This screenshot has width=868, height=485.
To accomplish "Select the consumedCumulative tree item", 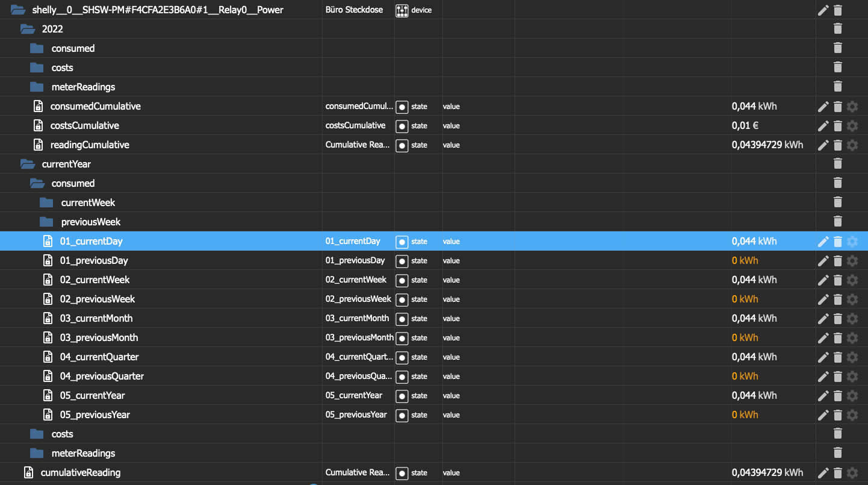I will click(96, 106).
